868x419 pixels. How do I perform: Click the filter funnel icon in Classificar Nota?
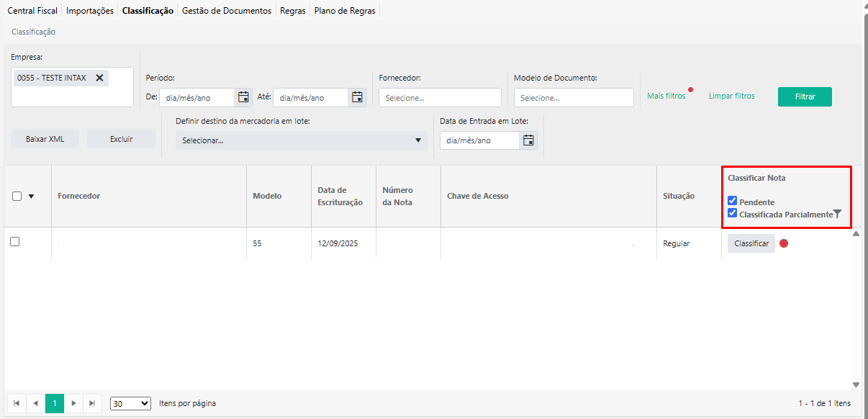click(837, 214)
